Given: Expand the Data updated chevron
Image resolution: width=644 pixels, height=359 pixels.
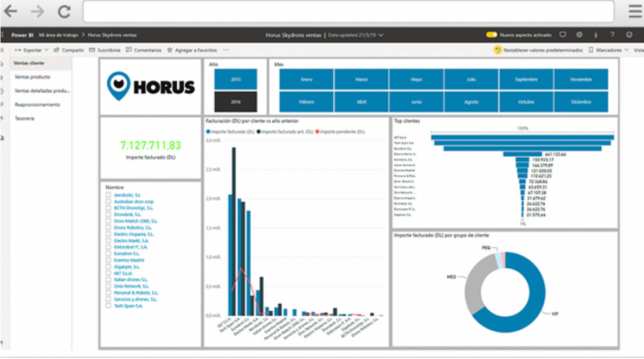Looking at the screenshot, I should (x=382, y=35).
